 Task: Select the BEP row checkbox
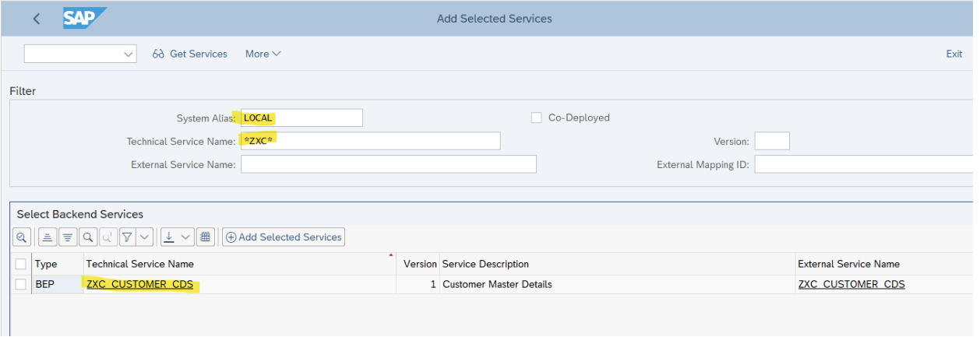(21, 284)
